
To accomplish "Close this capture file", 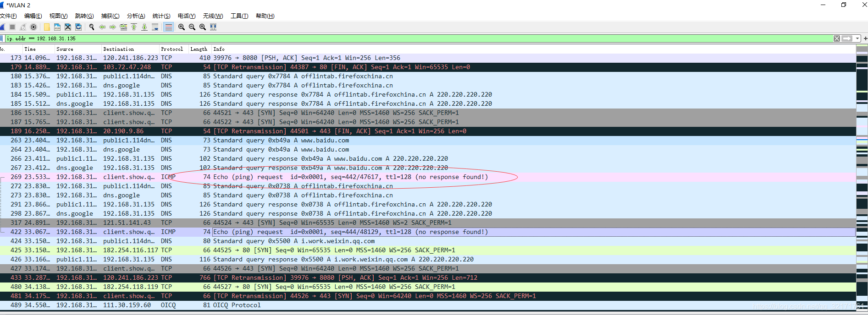I will point(68,27).
